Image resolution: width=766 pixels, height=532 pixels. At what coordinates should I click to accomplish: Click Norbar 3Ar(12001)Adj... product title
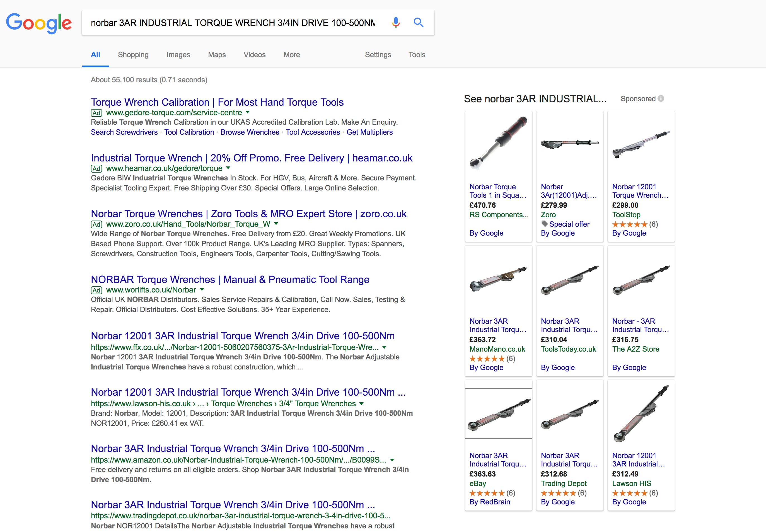tap(569, 191)
